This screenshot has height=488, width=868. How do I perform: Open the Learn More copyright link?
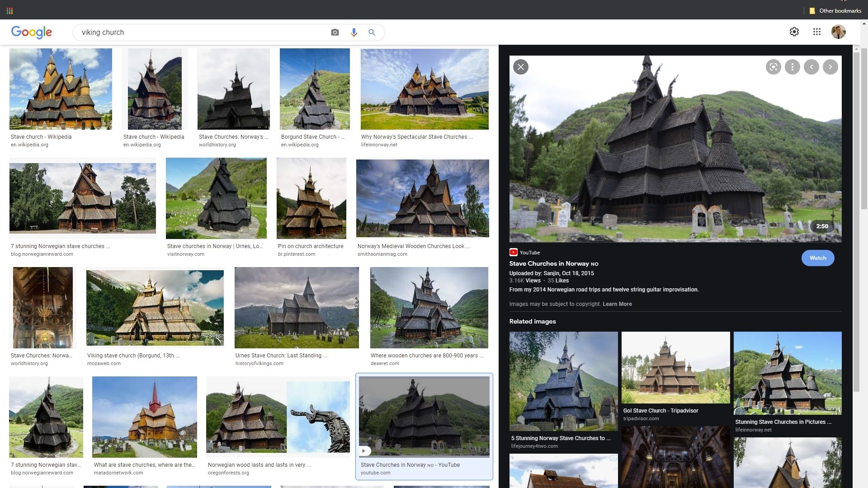pyautogui.click(x=617, y=304)
